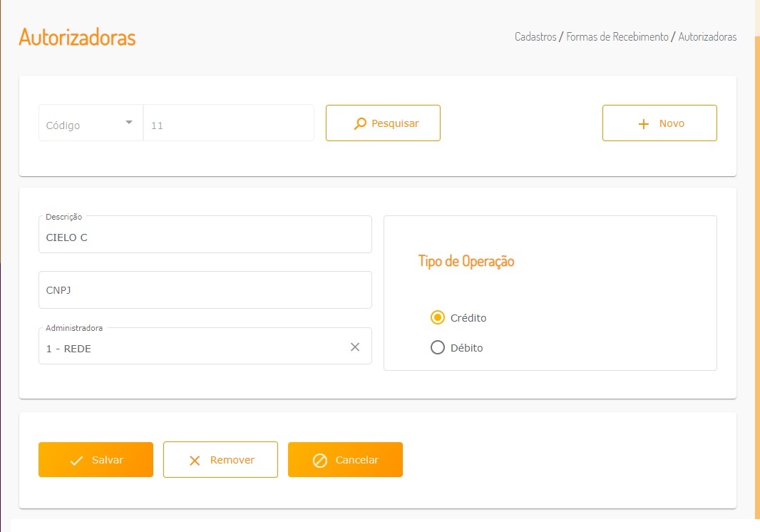Click the X icon on Remover
This screenshot has height=532, width=760.
click(x=195, y=461)
